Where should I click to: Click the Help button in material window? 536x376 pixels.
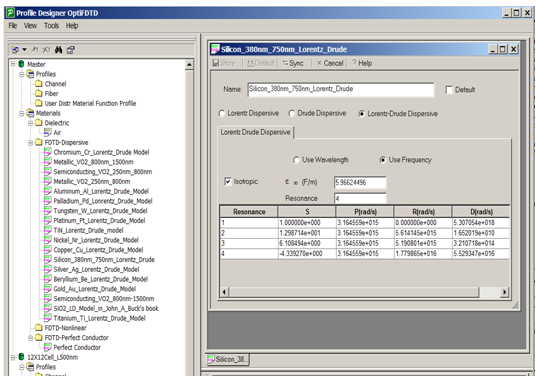(x=362, y=63)
